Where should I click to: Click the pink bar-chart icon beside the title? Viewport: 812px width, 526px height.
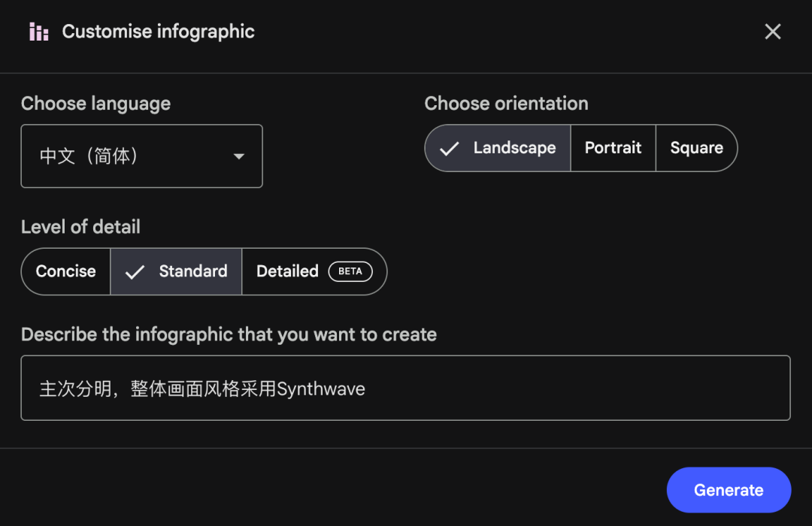pyautogui.click(x=38, y=32)
